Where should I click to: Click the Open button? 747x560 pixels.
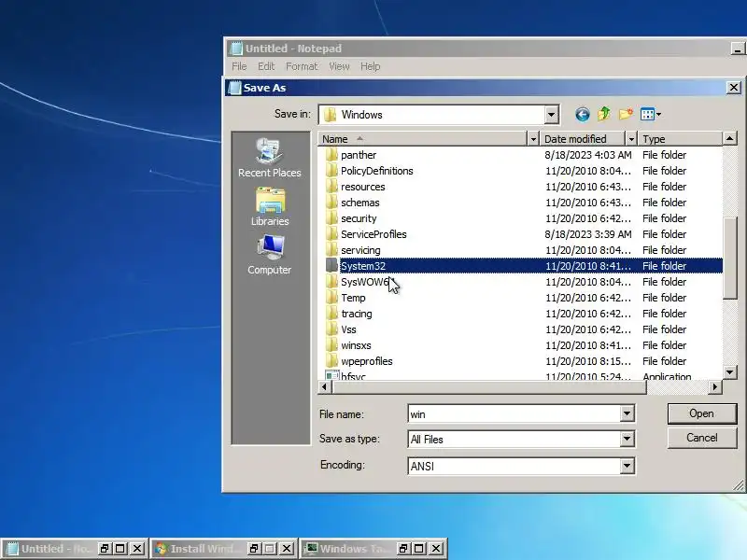coord(701,413)
